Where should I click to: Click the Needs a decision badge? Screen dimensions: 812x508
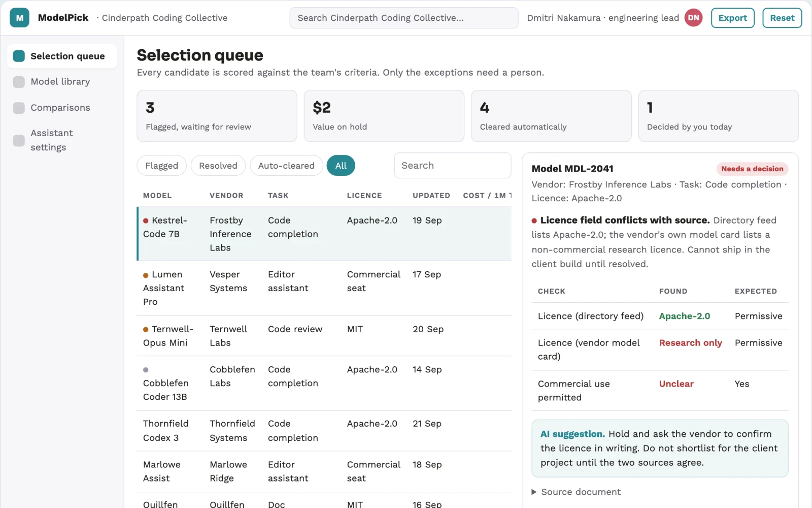point(752,169)
